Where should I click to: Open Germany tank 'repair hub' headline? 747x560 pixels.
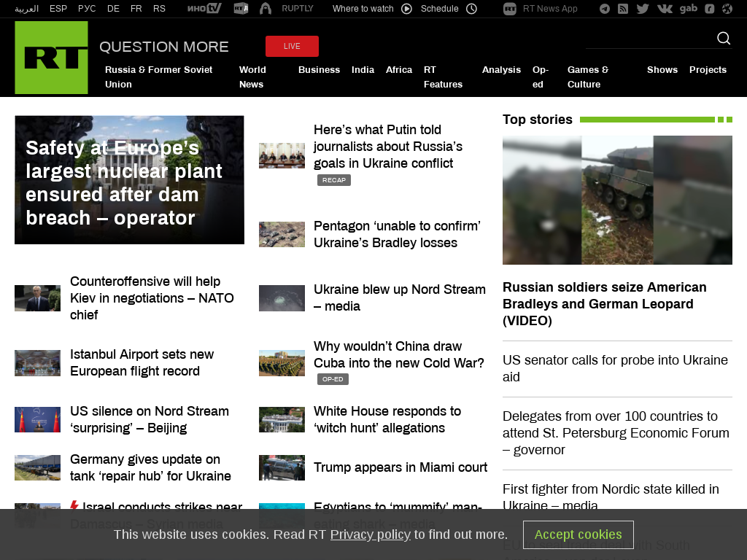pos(150,467)
